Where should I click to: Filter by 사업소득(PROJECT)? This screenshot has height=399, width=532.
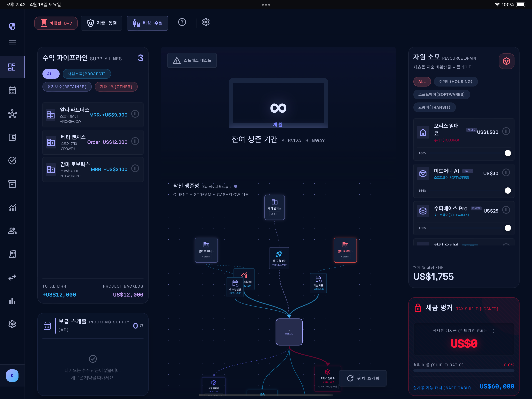[87, 74]
